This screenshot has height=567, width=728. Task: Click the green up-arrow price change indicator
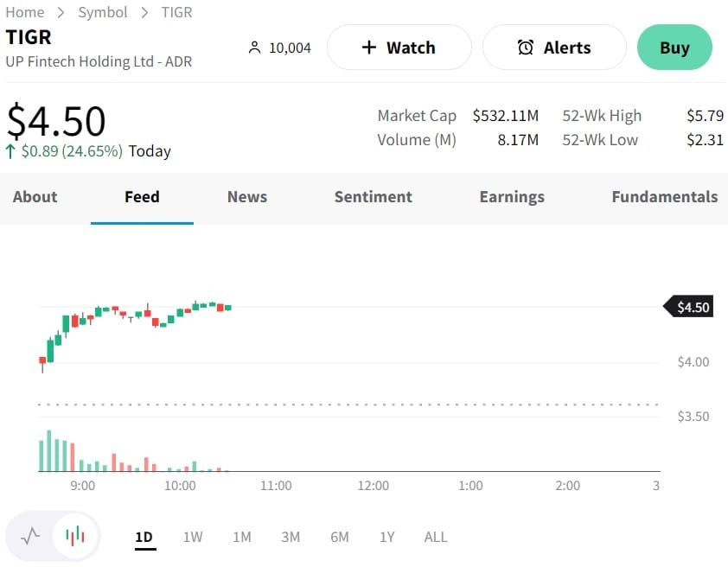10,151
